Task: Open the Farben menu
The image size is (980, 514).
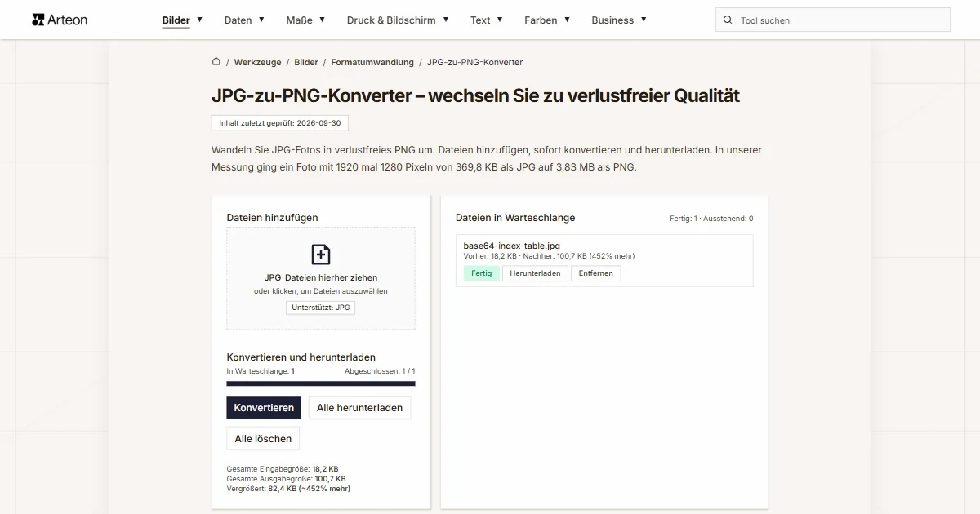Action: coord(541,20)
